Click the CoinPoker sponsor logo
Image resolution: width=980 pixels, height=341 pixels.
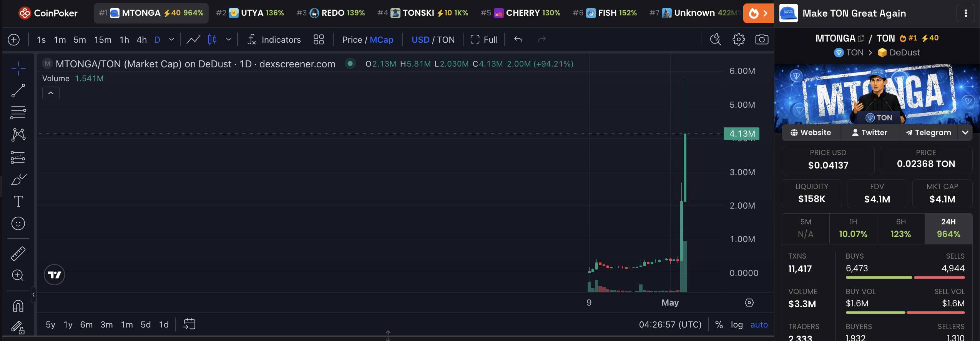[x=48, y=13]
